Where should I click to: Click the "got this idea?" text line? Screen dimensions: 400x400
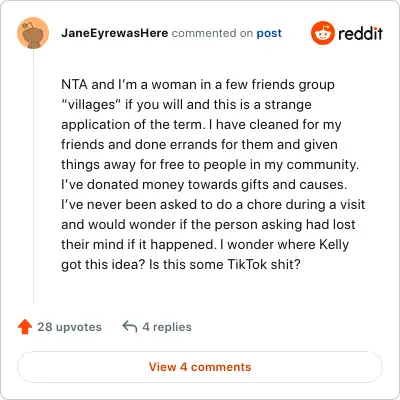pyautogui.click(x=103, y=265)
